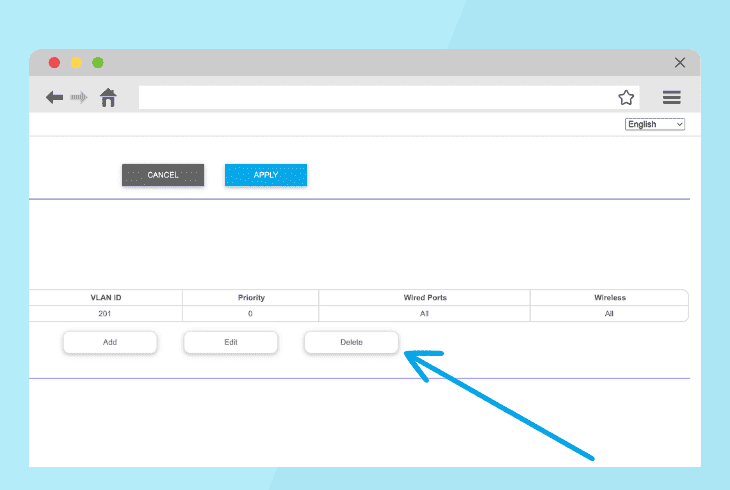Click the green traffic light button
Image resolution: width=730 pixels, height=490 pixels.
click(98, 62)
